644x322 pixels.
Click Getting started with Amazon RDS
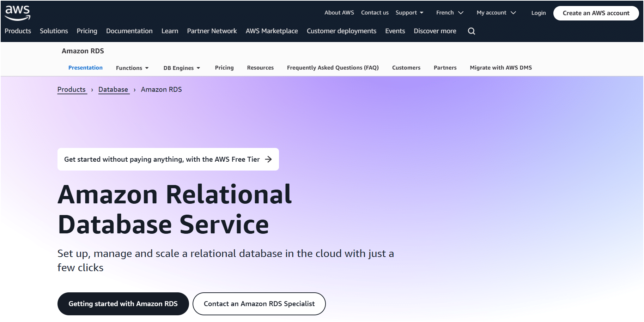pyautogui.click(x=123, y=304)
